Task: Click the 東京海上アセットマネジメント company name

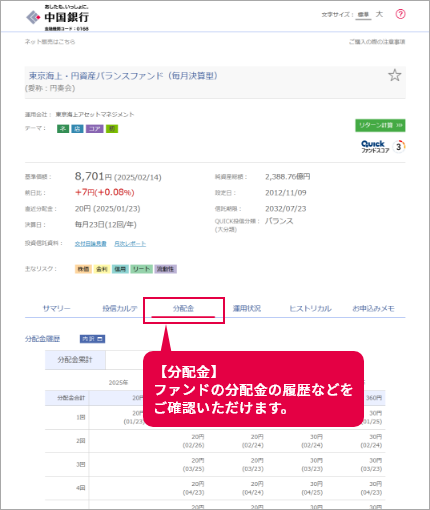Action: pos(95,115)
